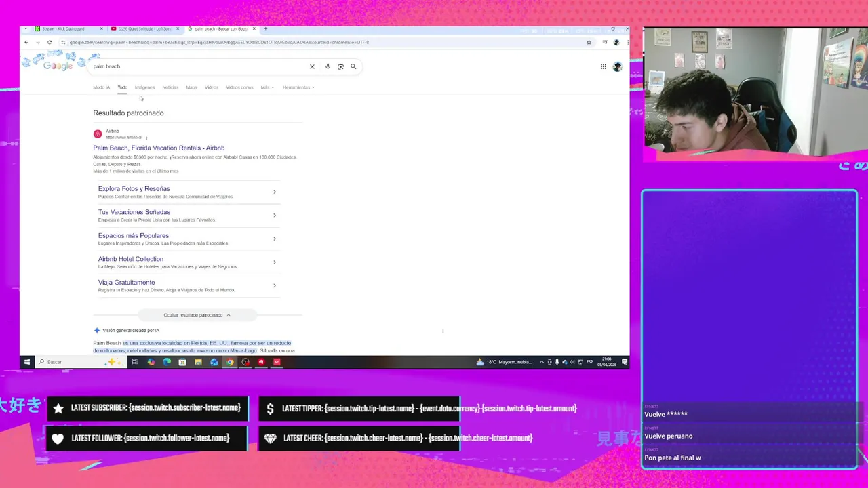Open the Google account avatar
The height and width of the screenshot is (488, 868).
coord(617,66)
